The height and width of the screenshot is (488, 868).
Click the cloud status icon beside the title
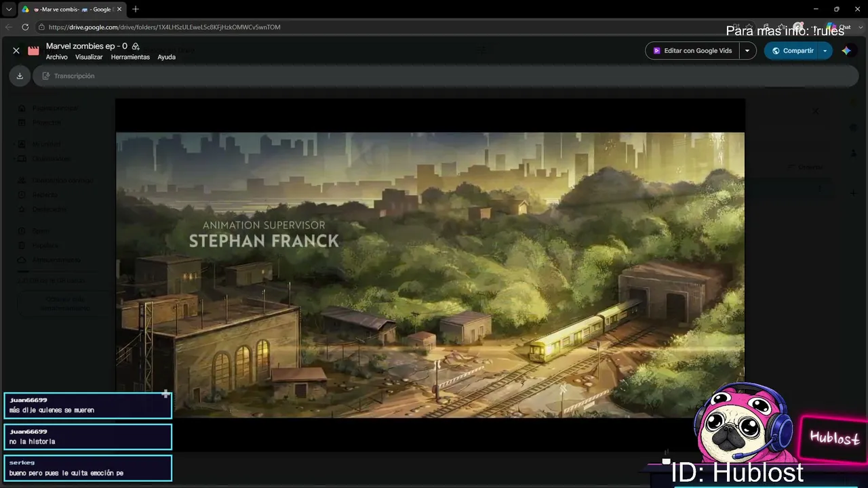click(136, 46)
